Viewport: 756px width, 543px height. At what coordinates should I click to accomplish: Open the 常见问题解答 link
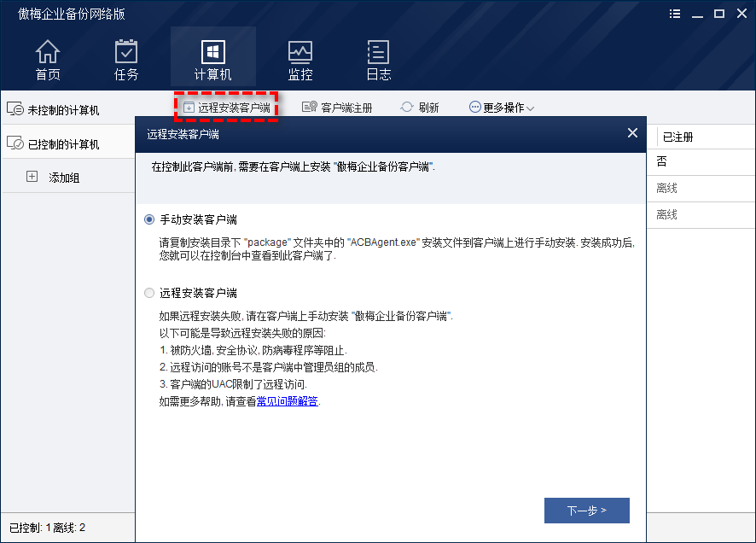(x=288, y=401)
